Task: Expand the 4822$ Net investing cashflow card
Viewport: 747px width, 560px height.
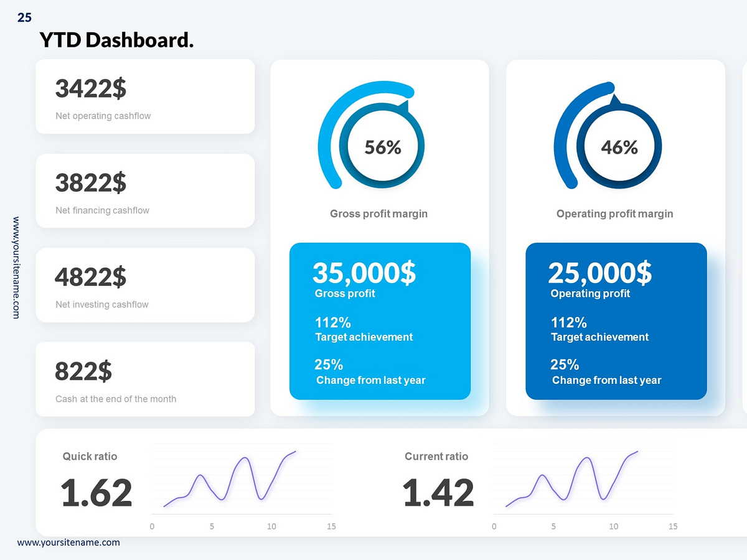Action: (x=145, y=285)
